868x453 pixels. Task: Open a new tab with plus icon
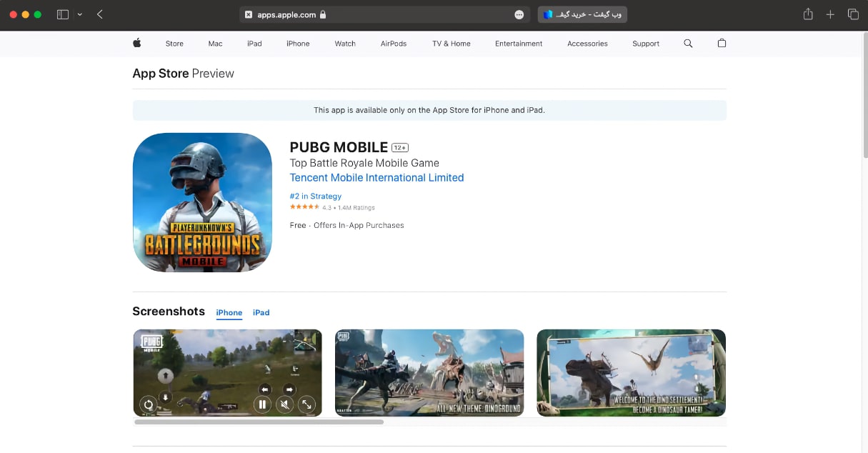[830, 14]
